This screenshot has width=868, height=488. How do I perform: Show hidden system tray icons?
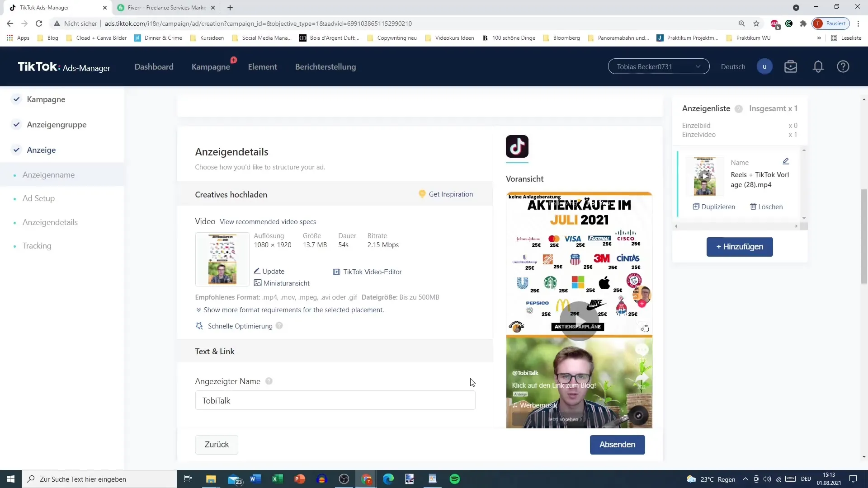pos(745,479)
